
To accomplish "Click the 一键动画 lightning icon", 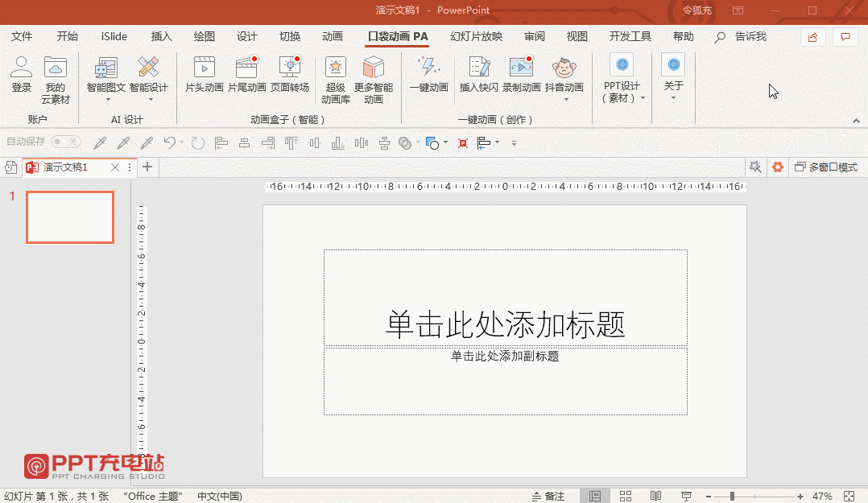I will (x=428, y=67).
